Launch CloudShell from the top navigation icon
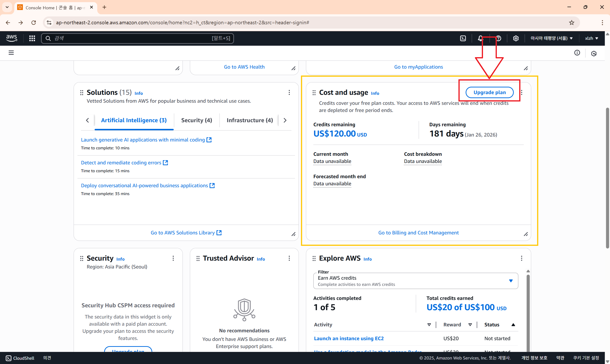The width and height of the screenshot is (610, 364). pyautogui.click(x=463, y=38)
